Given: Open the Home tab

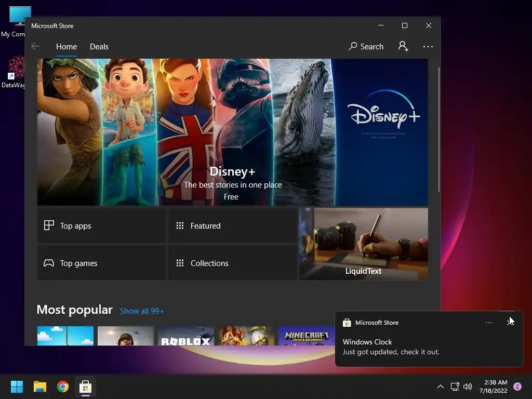Looking at the screenshot, I should click(x=66, y=46).
